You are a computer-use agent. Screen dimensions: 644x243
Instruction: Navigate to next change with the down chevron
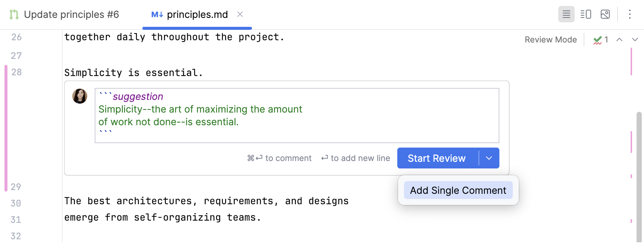coord(634,40)
